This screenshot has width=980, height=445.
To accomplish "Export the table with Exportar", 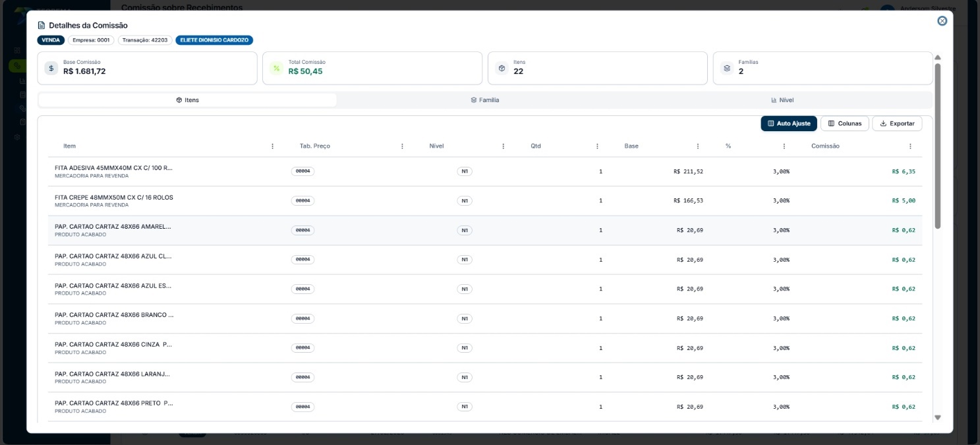I will 897,123.
